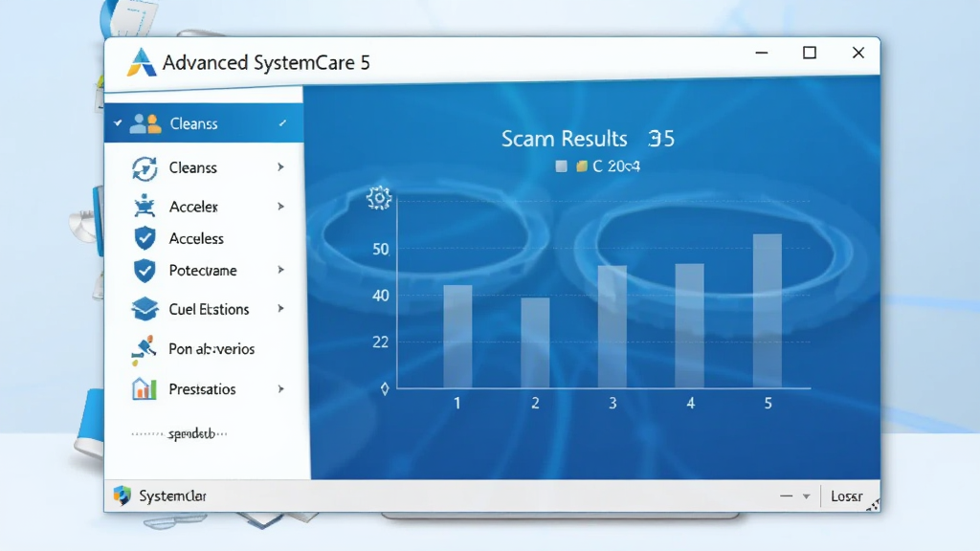Click chart bar number 4
This screenshot has height=551, width=980.
[x=689, y=326]
